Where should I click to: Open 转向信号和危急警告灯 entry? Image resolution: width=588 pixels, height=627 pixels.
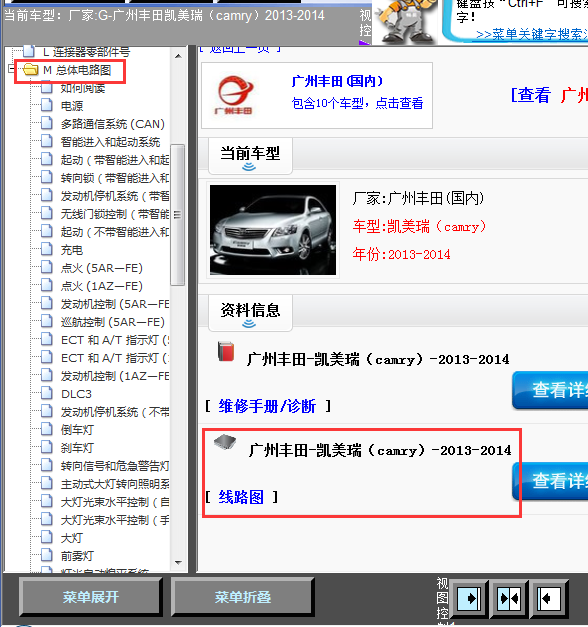tap(114, 465)
